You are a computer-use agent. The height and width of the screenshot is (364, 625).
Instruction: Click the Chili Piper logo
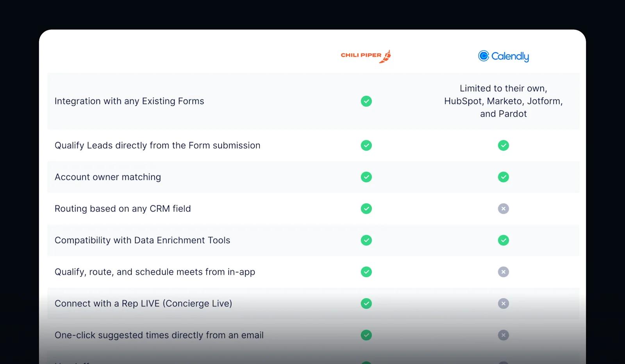[366, 56]
